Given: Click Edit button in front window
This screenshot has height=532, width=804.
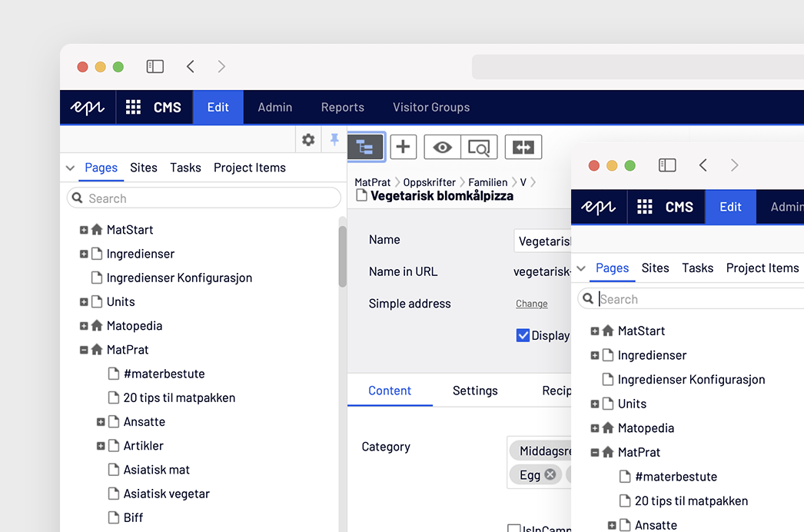Looking at the screenshot, I should coord(731,207).
